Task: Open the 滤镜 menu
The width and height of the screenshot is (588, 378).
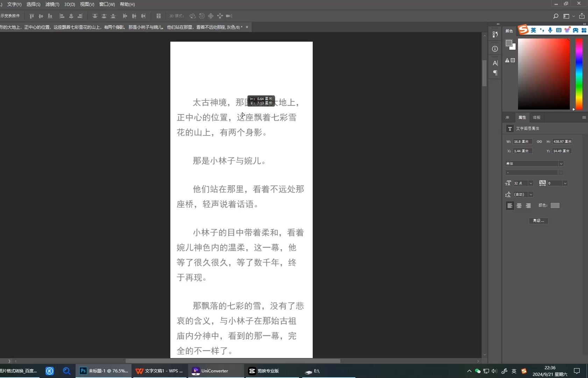Action: [52, 4]
